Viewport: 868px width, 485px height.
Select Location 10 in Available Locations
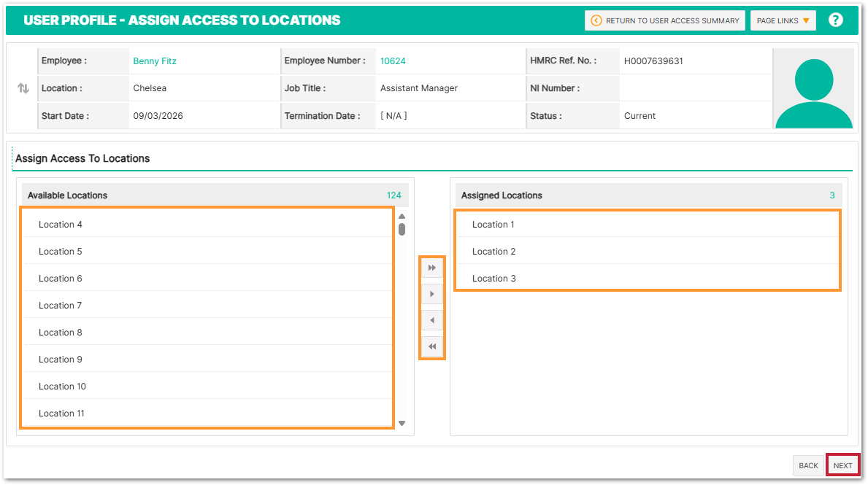click(x=62, y=387)
